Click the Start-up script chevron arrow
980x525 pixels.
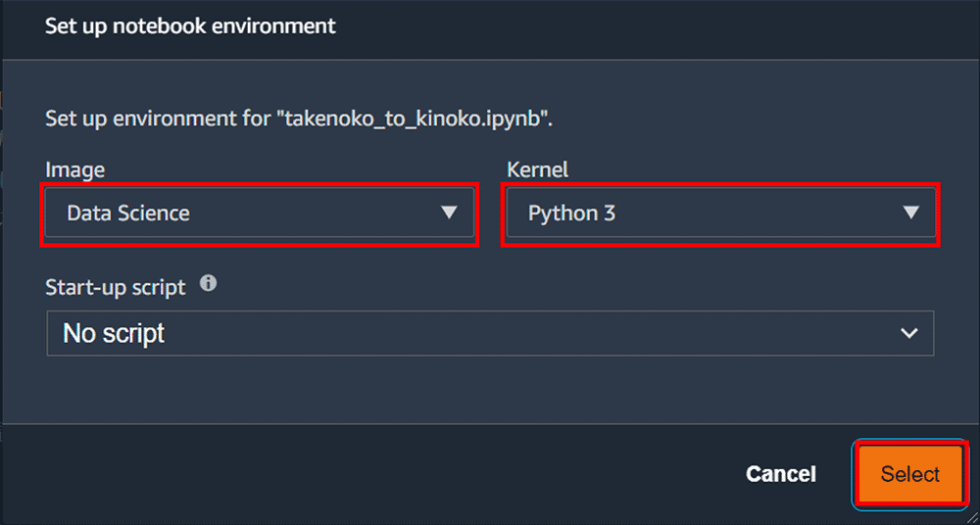pos(908,334)
